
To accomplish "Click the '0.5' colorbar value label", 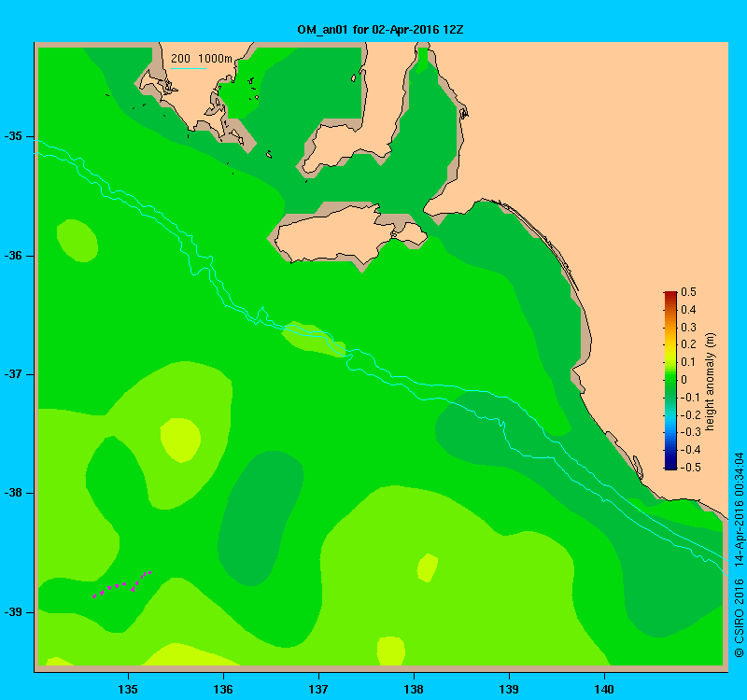I will [688, 292].
